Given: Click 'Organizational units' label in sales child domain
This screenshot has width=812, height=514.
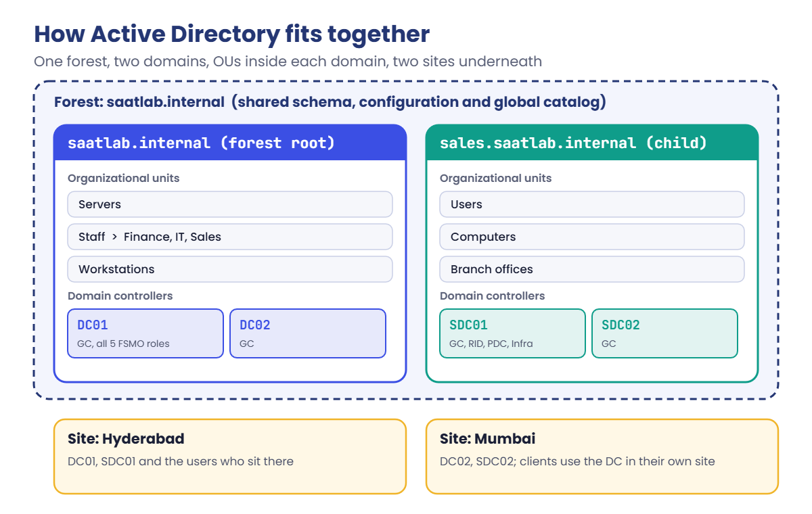Looking at the screenshot, I should tap(496, 179).
